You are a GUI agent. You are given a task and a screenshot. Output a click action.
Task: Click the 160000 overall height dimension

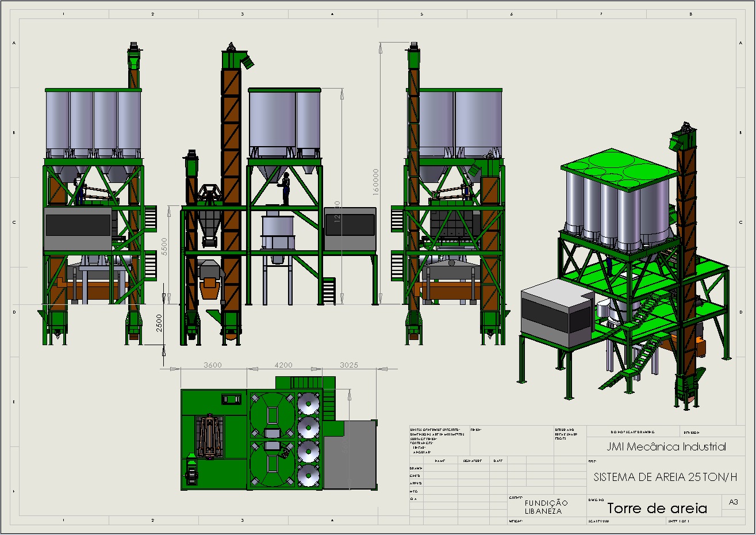pos(376,182)
